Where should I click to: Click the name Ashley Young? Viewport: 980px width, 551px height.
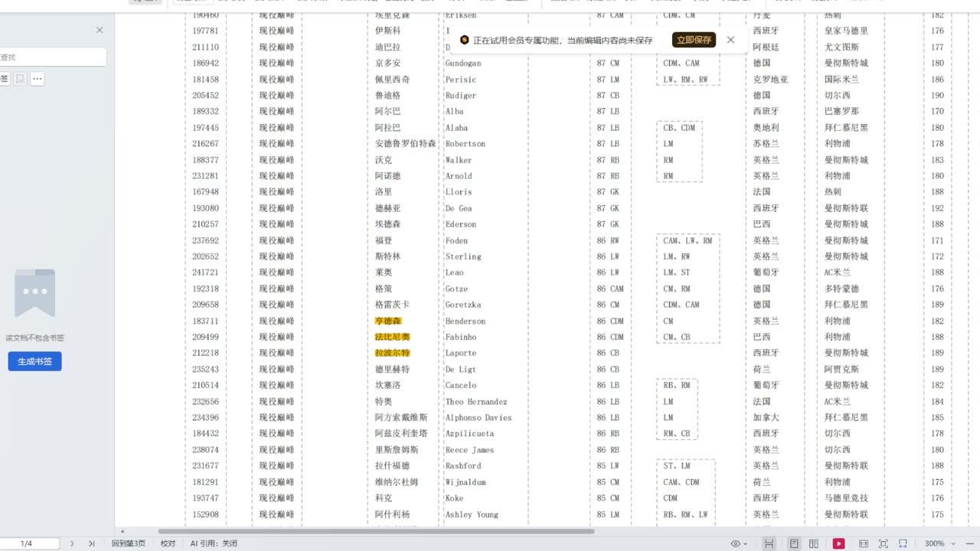(470, 514)
